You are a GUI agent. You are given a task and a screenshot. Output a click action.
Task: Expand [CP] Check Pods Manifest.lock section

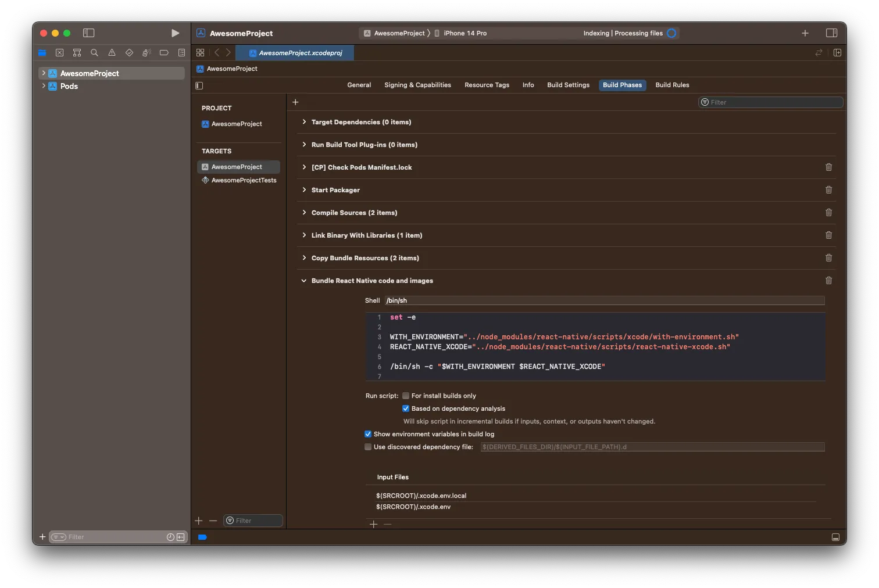(x=304, y=167)
